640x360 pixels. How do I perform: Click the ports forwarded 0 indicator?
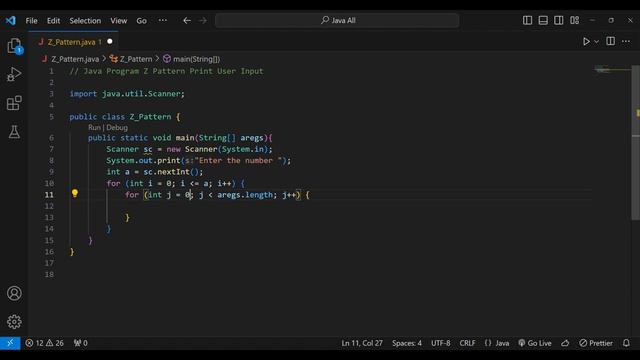point(80,343)
